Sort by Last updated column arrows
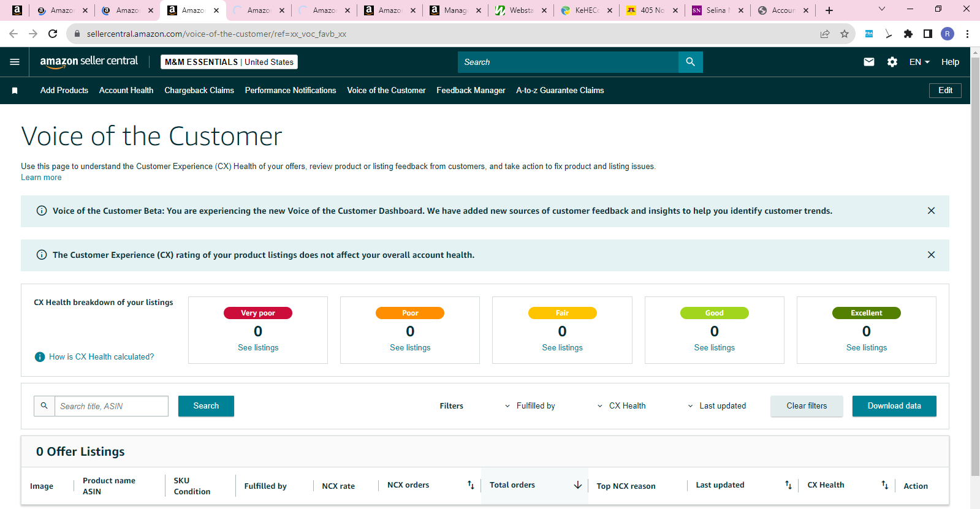980x509 pixels. pyautogui.click(x=788, y=484)
